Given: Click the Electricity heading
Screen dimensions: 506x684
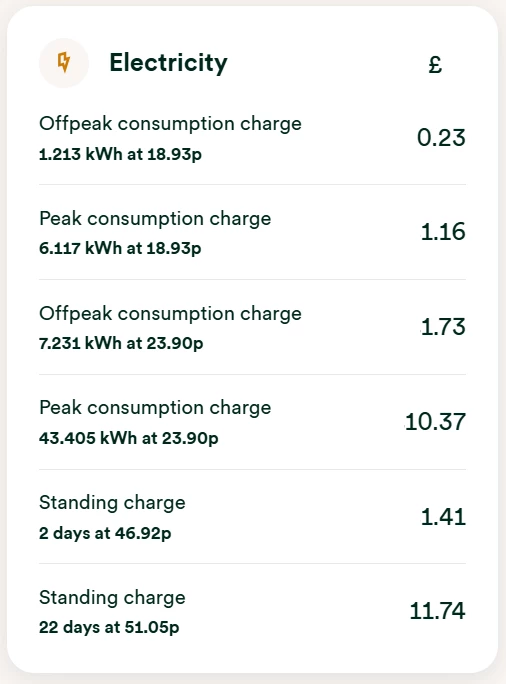Looking at the screenshot, I should click(x=168, y=63).
